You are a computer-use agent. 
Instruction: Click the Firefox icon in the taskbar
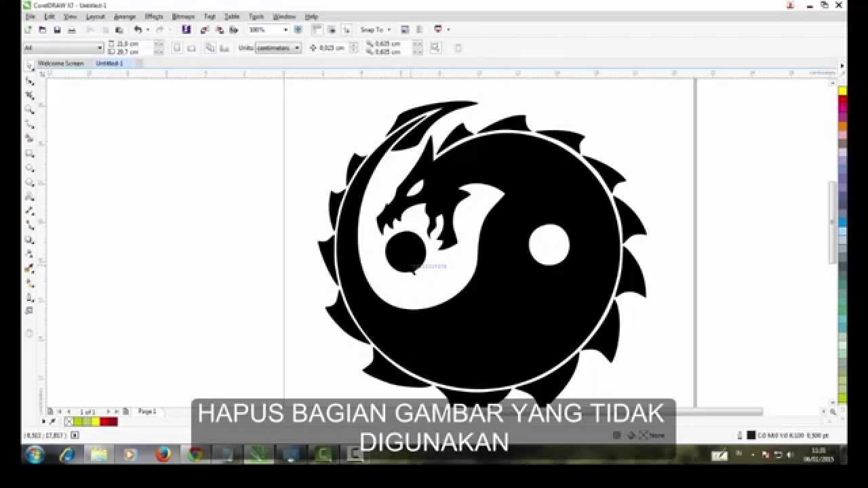(x=163, y=454)
